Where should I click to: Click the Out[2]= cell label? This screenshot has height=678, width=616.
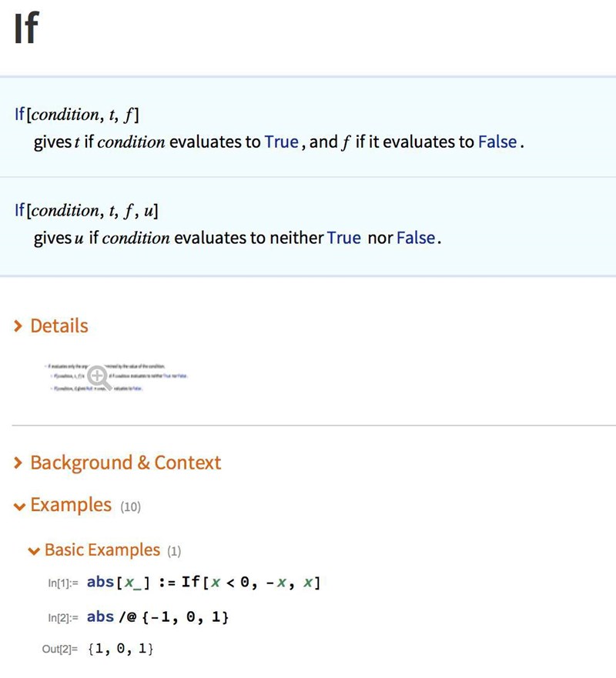click(x=61, y=650)
